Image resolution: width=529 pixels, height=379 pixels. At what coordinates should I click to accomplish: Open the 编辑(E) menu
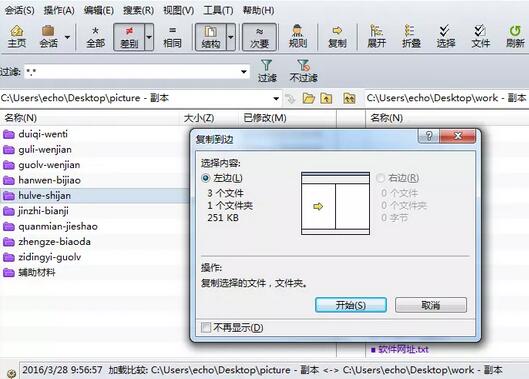(99, 10)
